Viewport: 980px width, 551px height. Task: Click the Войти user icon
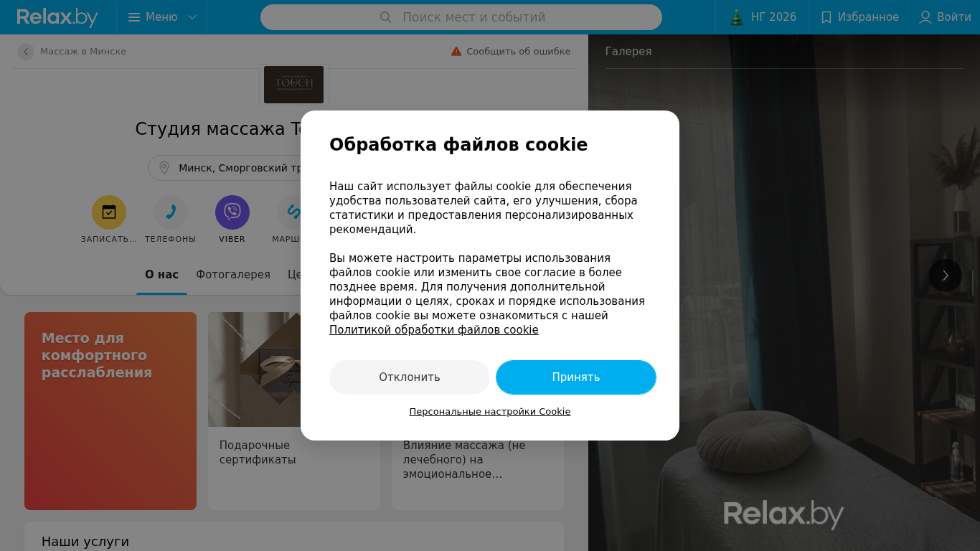coord(925,17)
